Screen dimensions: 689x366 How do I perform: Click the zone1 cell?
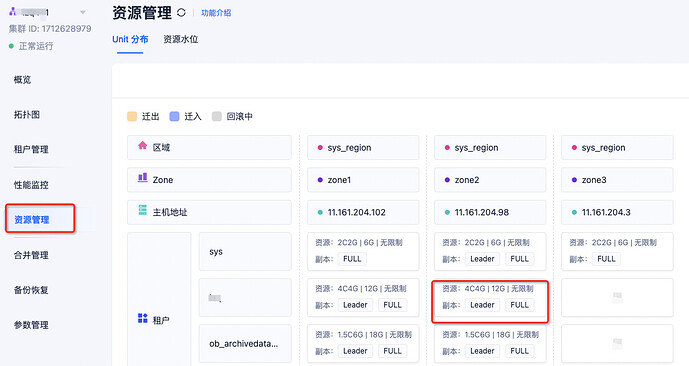click(x=363, y=180)
